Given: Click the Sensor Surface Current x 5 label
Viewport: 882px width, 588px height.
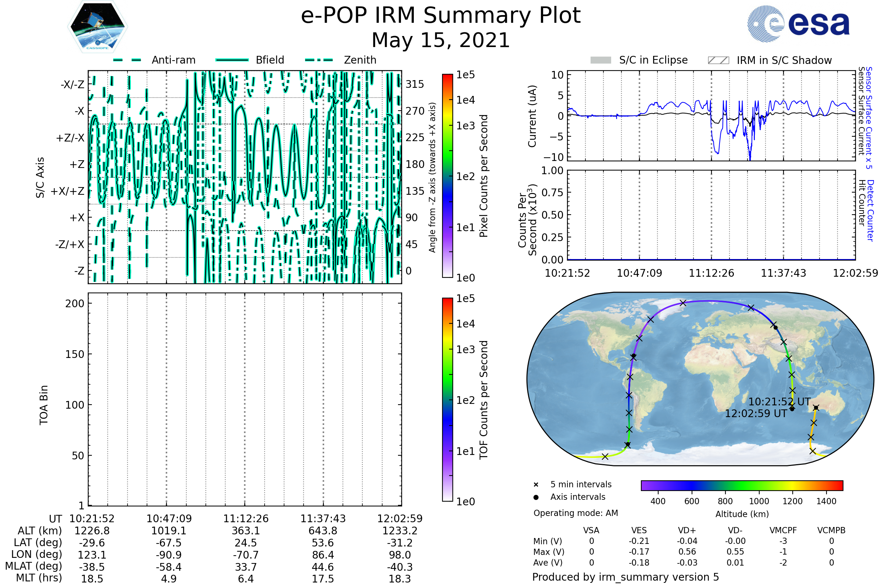Looking at the screenshot, I should [869, 118].
